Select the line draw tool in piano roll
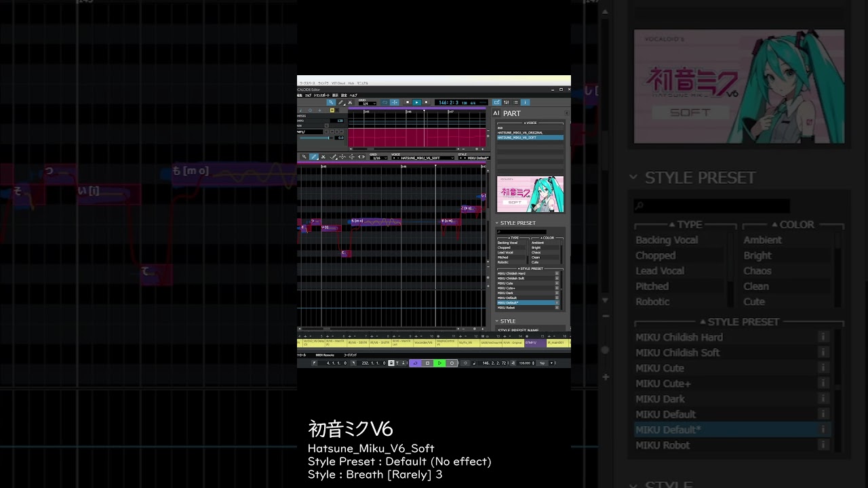The height and width of the screenshot is (488, 868). (x=333, y=157)
